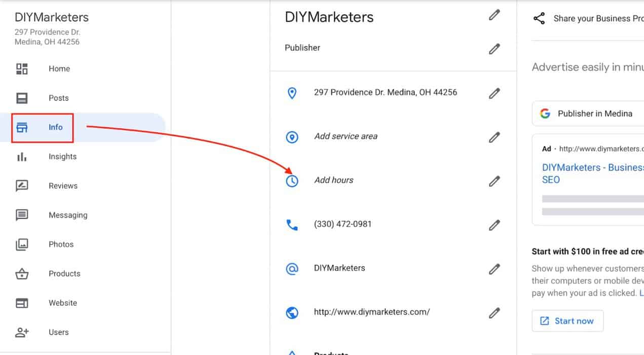Viewport: 644px width, 355px height.
Task: Click the Info storefront icon
Action: [22, 127]
